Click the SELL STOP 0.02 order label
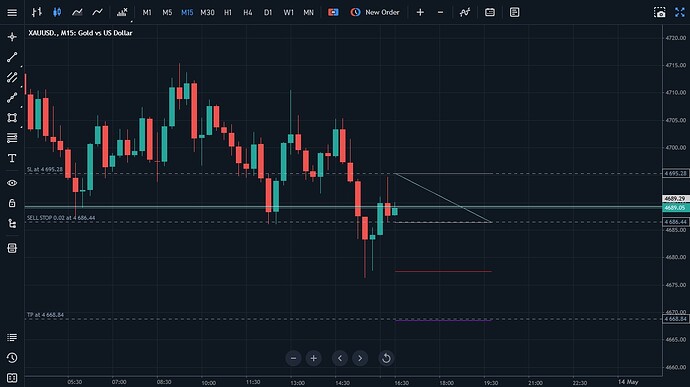 click(61, 218)
